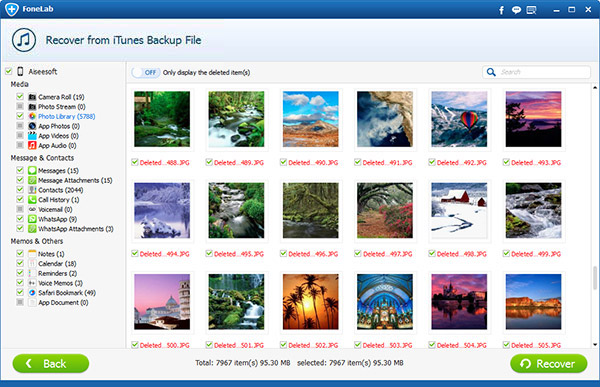Select the red barn snow thumbnail
Image resolution: width=600 pixels, height=387 pixels.
click(459, 210)
